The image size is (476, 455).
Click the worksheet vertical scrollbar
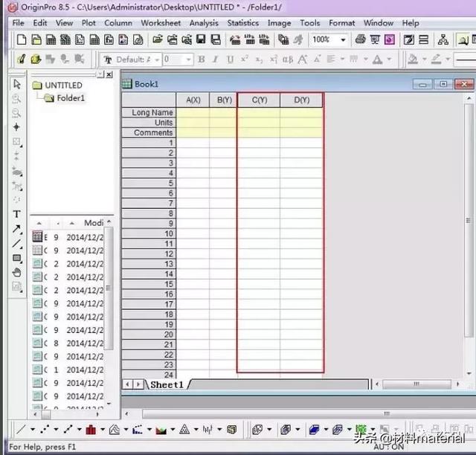coord(469,221)
